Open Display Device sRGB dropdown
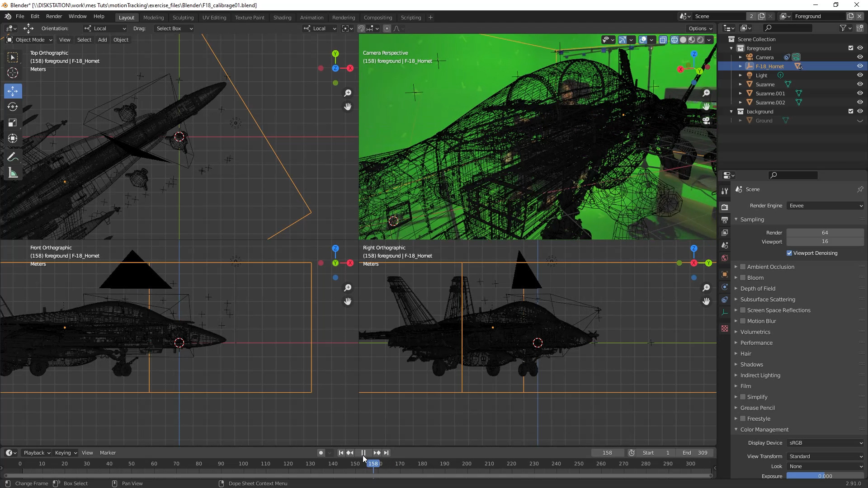The image size is (868, 488). pyautogui.click(x=826, y=443)
